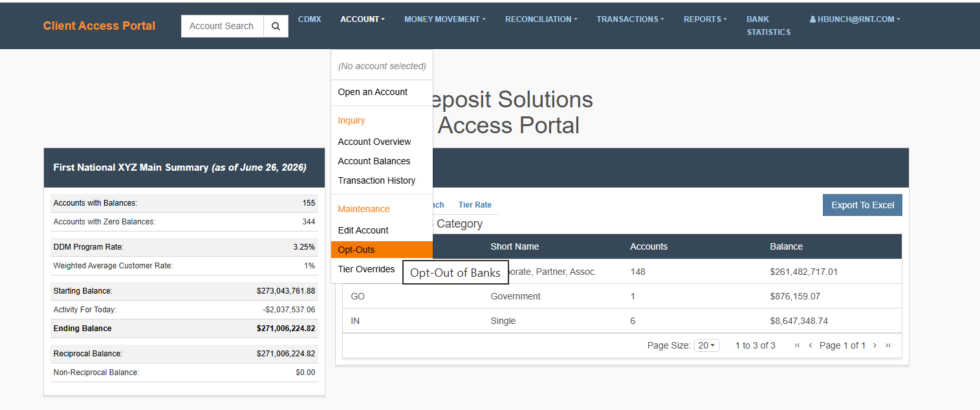Open the HBUNCH@RNT.COM user menu
This screenshot has height=410, width=980.
855,19
